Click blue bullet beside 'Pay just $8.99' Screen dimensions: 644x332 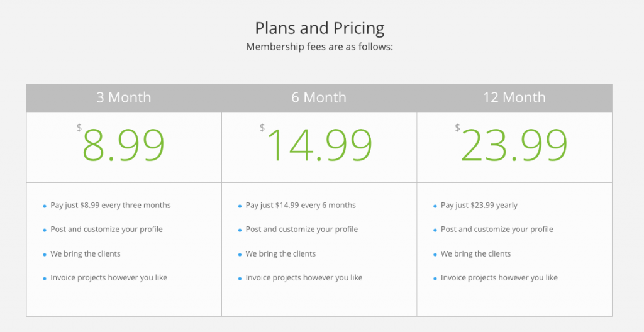45,206
